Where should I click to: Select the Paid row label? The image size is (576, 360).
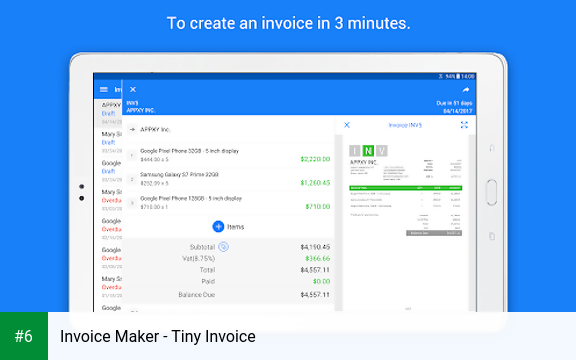tap(208, 281)
